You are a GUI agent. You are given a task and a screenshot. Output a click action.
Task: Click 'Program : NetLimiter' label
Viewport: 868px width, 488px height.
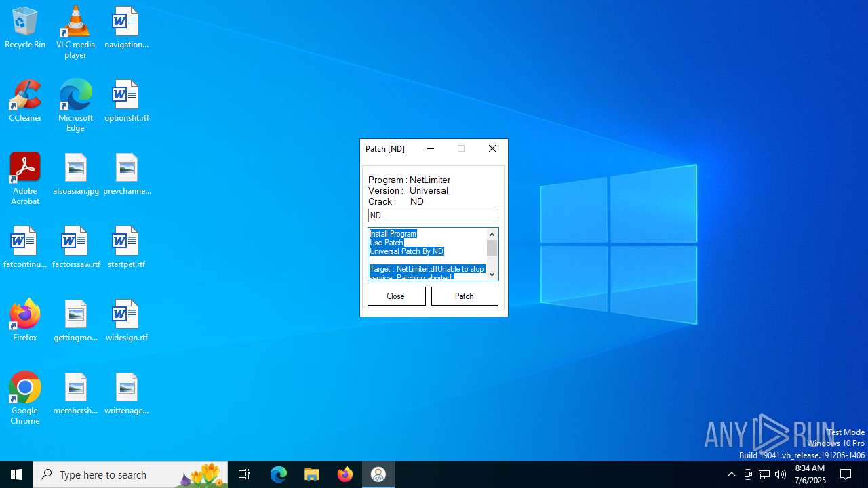(410, 180)
